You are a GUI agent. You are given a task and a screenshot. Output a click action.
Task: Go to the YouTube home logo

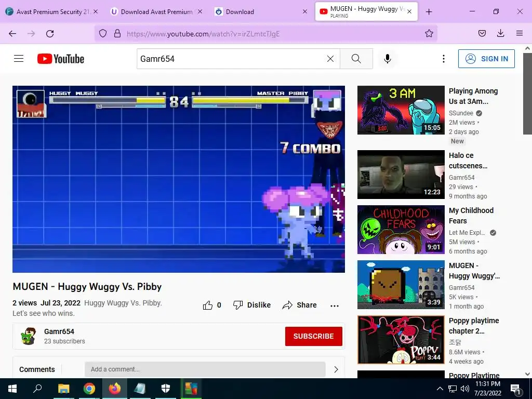(61, 59)
